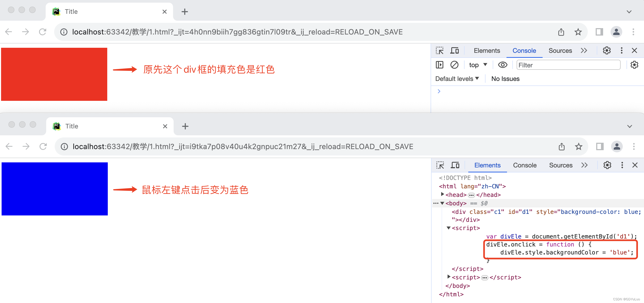Click reload button in lower browser window
This screenshot has width=644, height=303.
pos(43,146)
